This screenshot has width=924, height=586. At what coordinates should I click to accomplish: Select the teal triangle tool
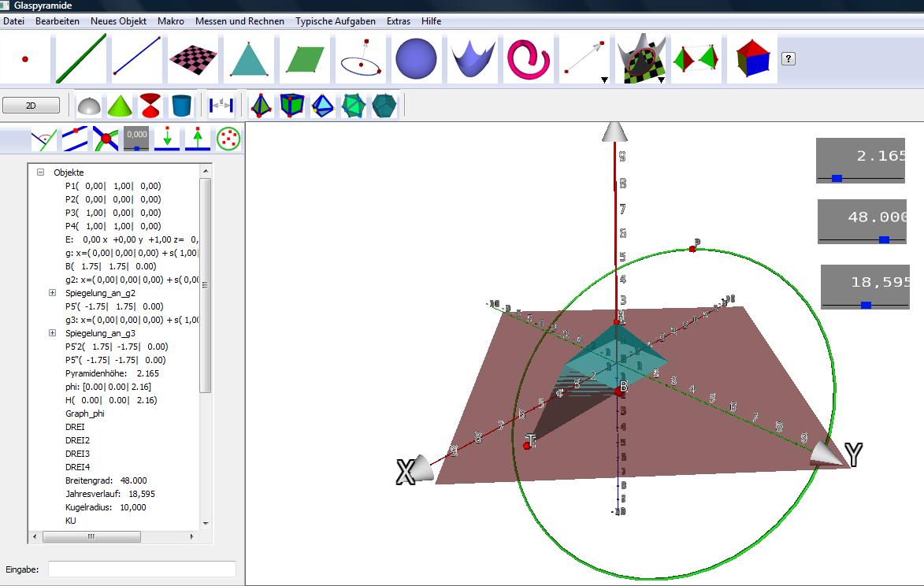[249, 59]
